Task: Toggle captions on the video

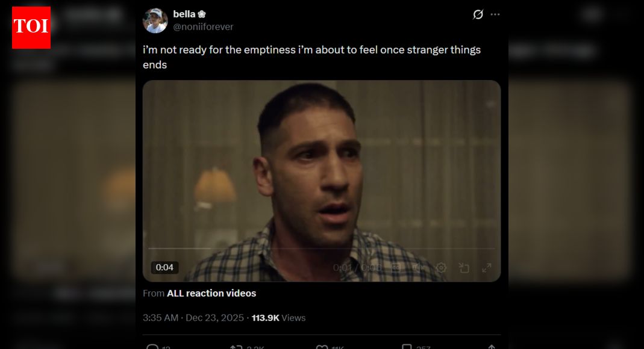Action: coord(396,268)
